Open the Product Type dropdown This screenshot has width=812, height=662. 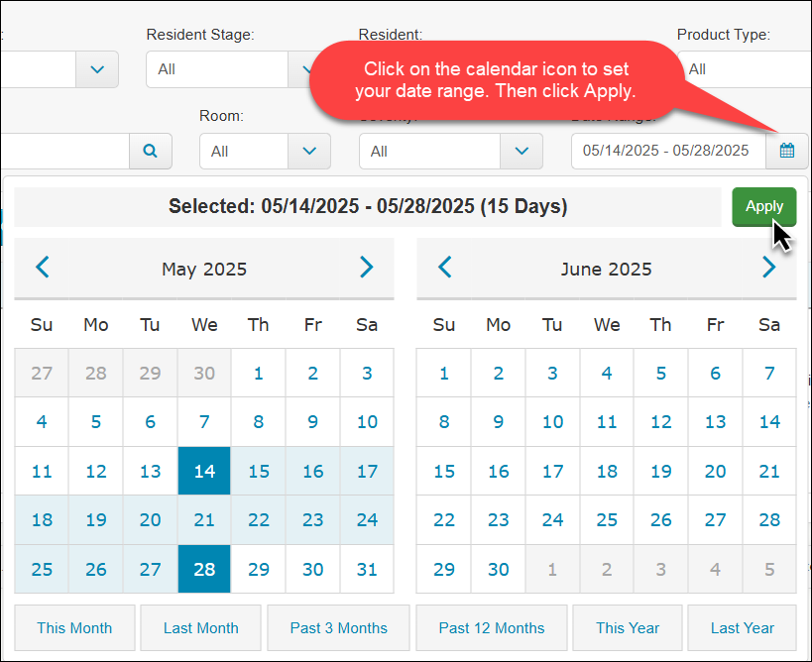745,69
